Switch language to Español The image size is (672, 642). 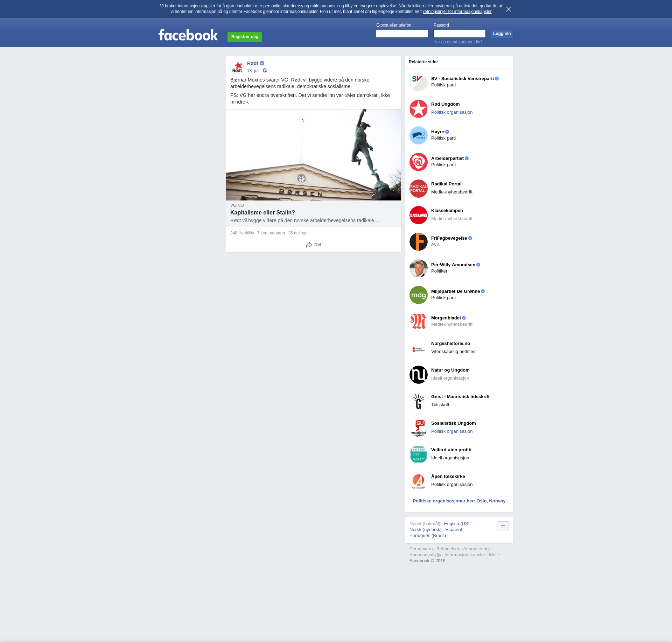pyautogui.click(x=454, y=530)
